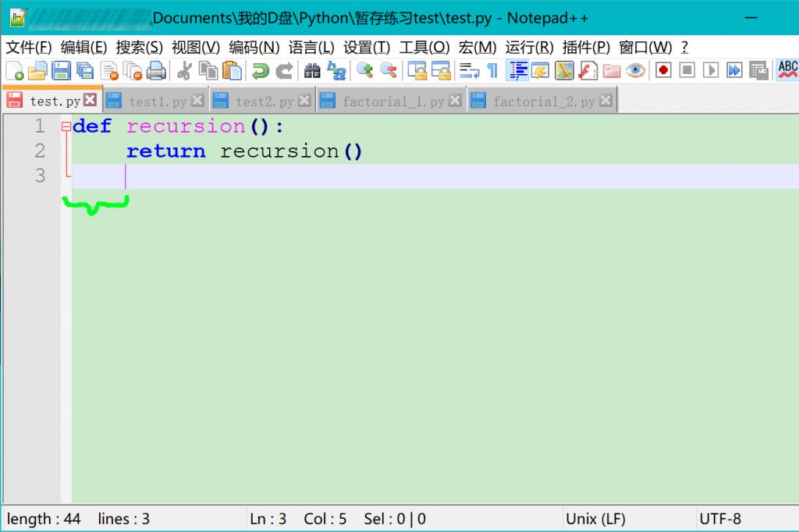Close the test1.py tab
The height and width of the screenshot is (532, 799).
pos(197,101)
